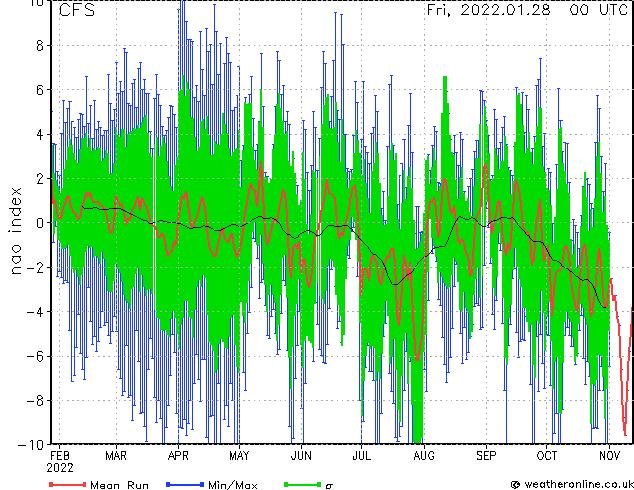Click the blue Min/Max legend line
The width and height of the screenshot is (634, 490).
coord(185,484)
